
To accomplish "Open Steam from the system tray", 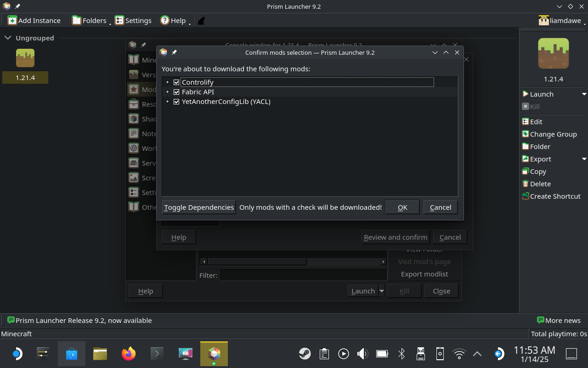I will (x=304, y=353).
